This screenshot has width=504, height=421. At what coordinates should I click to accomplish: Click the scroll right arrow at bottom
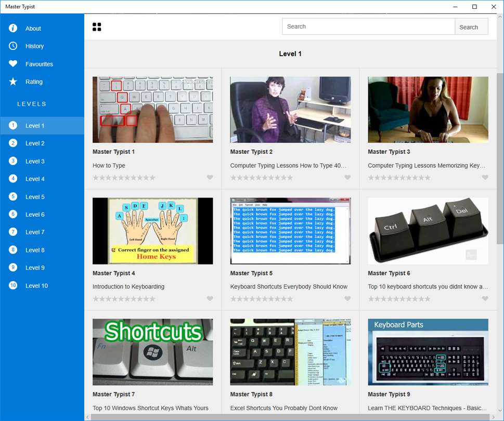point(493,417)
